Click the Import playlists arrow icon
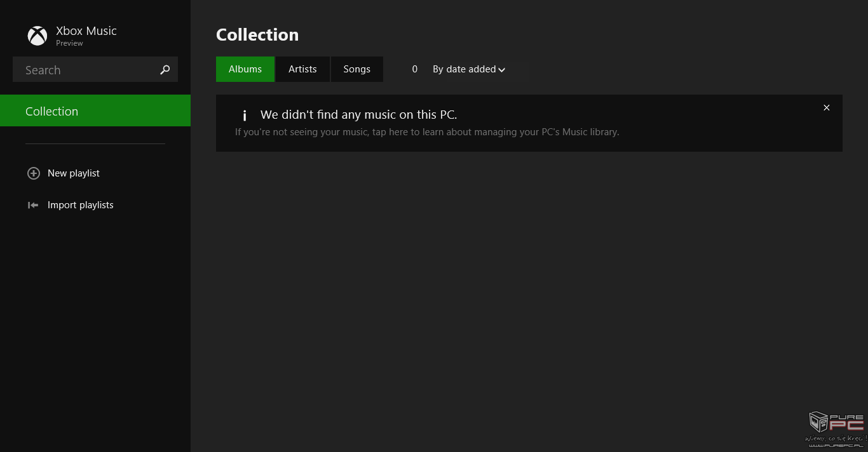The image size is (868, 452). [33, 205]
